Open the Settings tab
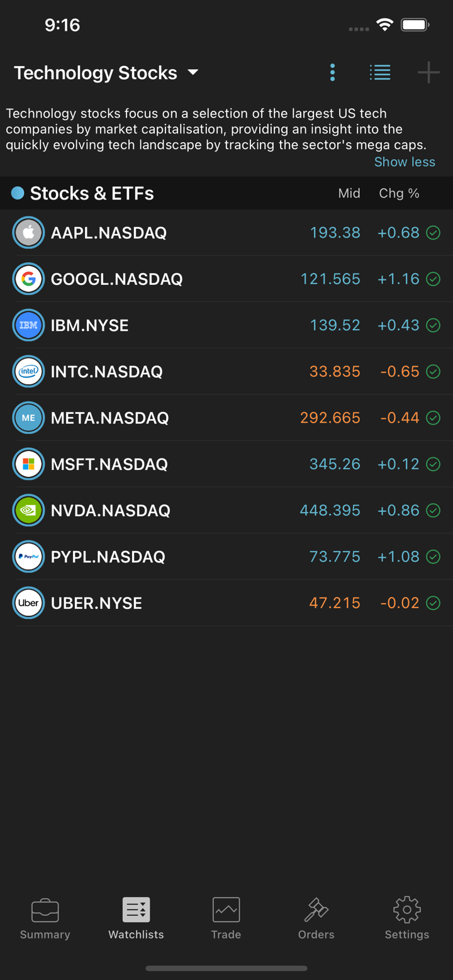453x980 pixels. pyautogui.click(x=406, y=918)
